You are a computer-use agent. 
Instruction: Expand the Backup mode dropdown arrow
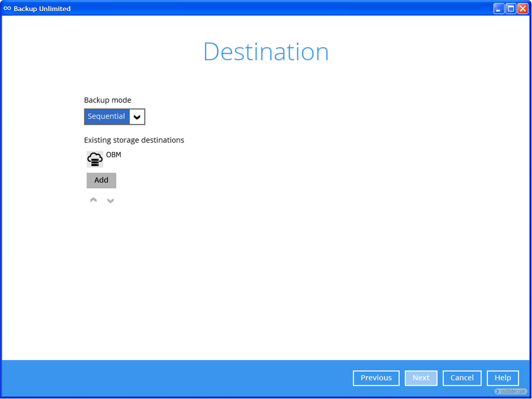[x=137, y=117]
